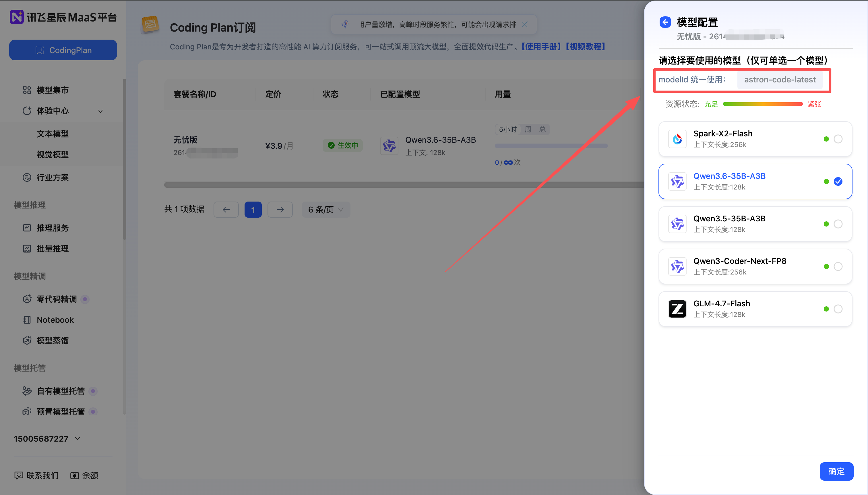
Task: Select the Qwen3.6-35B-A3B radio button
Action: click(x=838, y=181)
